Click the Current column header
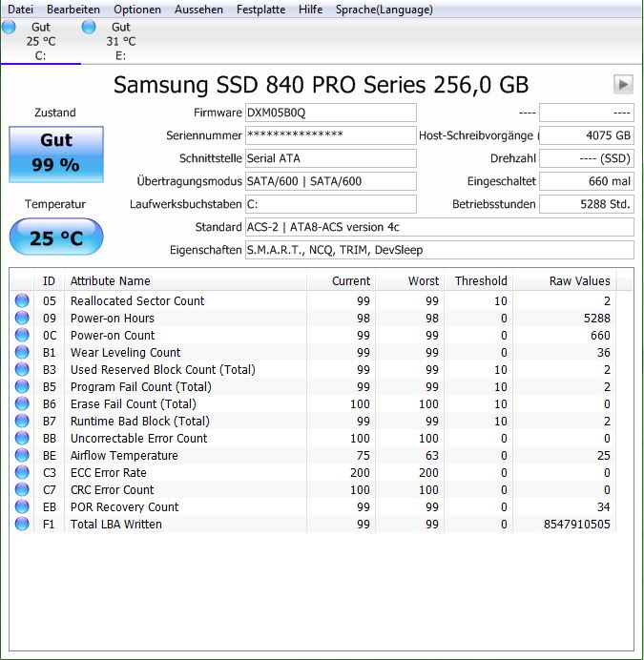The height and width of the screenshot is (660, 644). tap(341, 280)
